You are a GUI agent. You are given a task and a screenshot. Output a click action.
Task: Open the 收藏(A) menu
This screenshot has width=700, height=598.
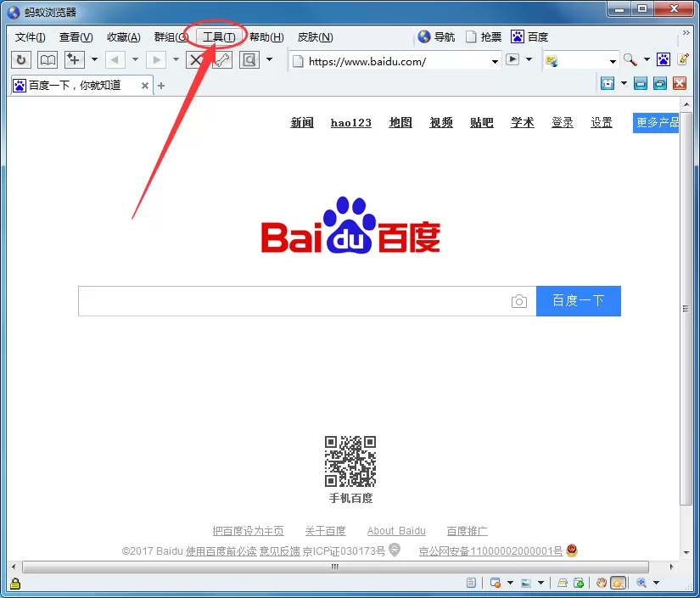[x=124, y=37]
